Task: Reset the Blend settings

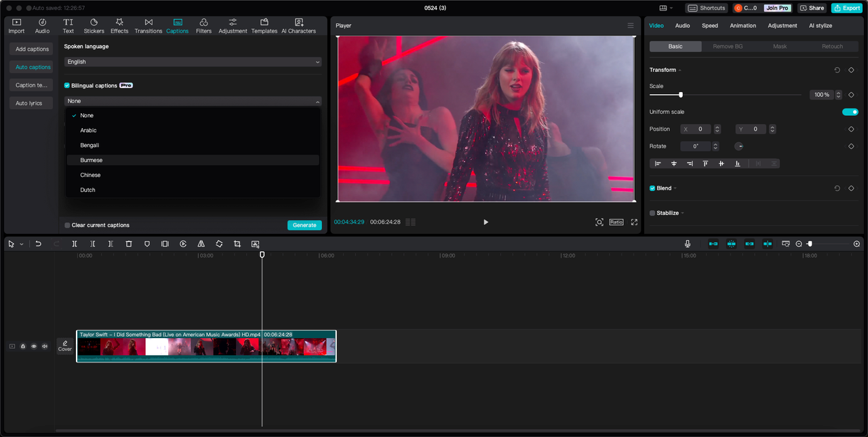Action: coord(837,188)
